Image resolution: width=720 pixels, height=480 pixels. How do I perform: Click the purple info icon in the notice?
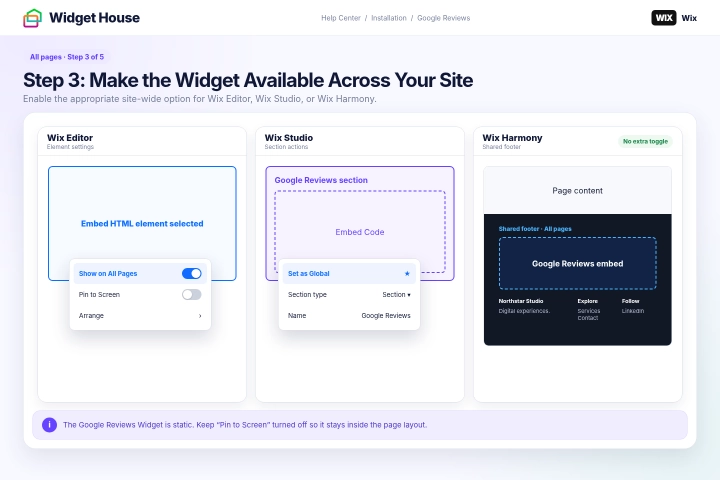point(50,425)
